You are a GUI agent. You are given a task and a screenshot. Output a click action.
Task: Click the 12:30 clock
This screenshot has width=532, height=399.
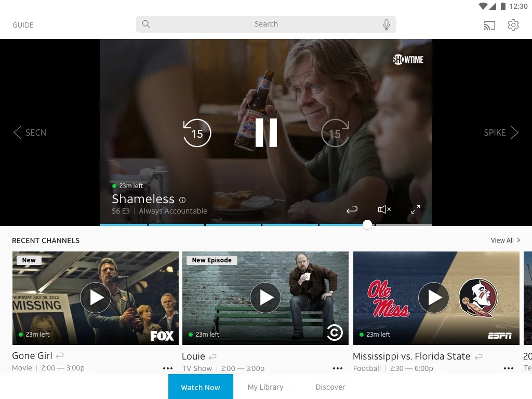click(x=518, y=6)
